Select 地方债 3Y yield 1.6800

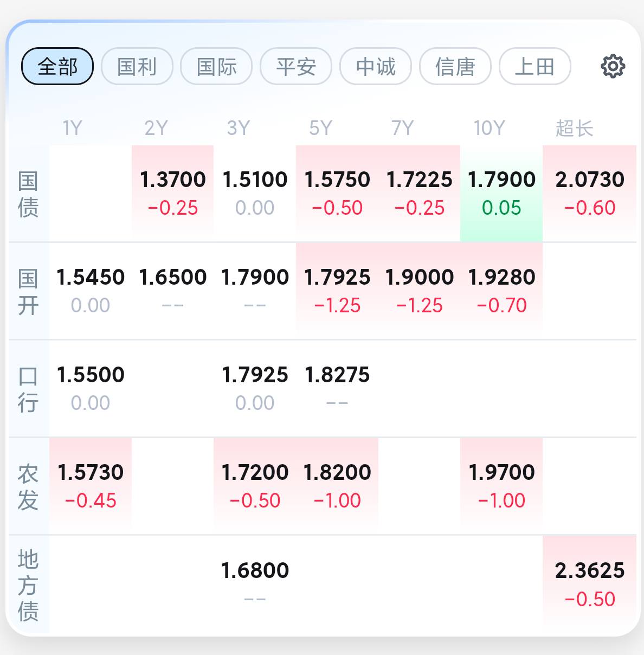tap(255, 585)
